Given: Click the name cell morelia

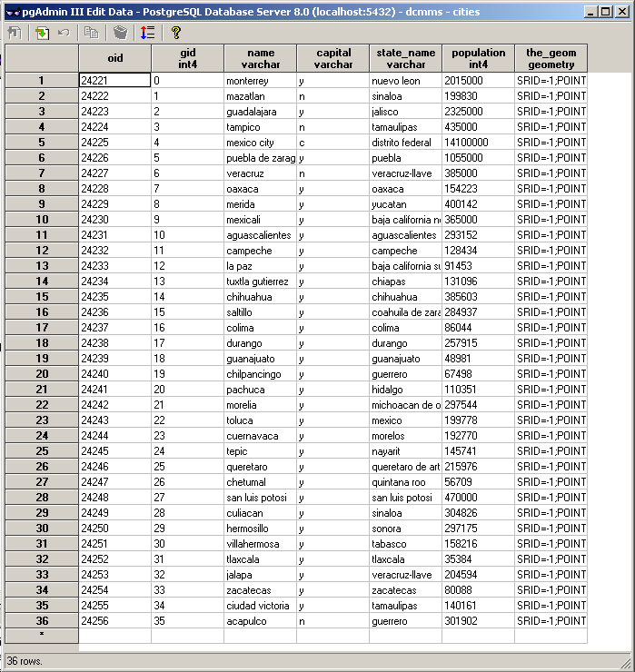Looking at the screenshot, I should pos(260,405).
